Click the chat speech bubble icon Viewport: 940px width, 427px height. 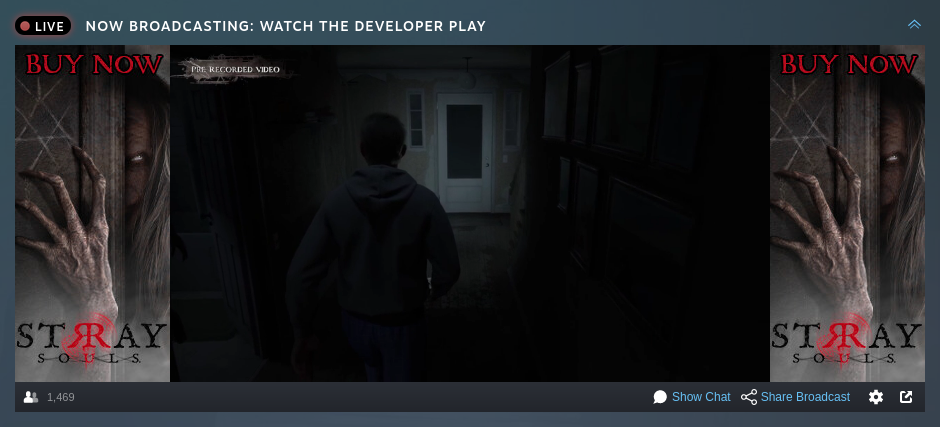(x=660, y=397)
